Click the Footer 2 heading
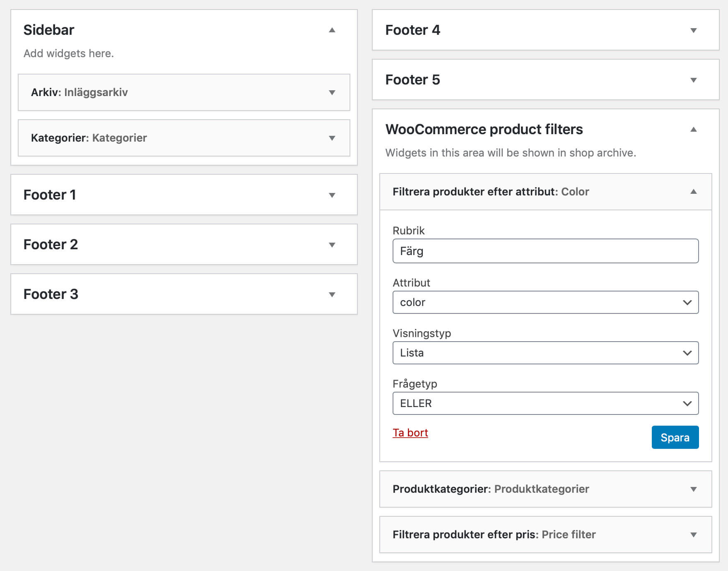The height and width of the screenshot is (571, 728). point(51,244)
